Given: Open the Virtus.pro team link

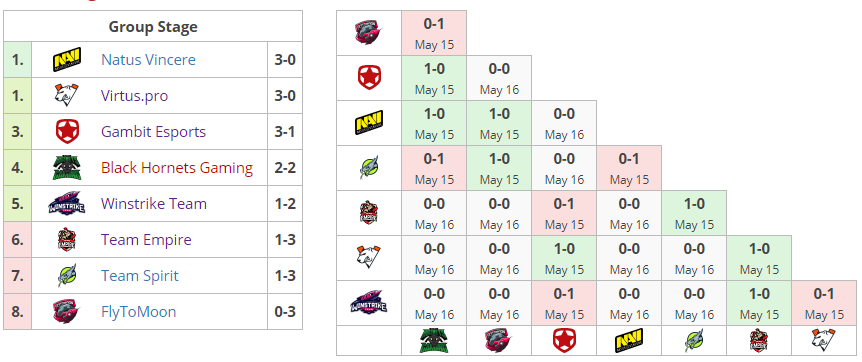Looking at the screenshot, I should click(x=135, y=96).
